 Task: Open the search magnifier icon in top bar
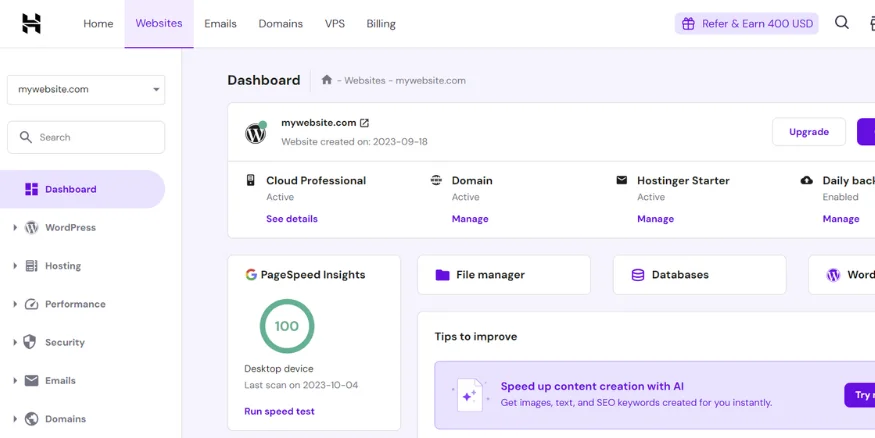click(842, 23)
